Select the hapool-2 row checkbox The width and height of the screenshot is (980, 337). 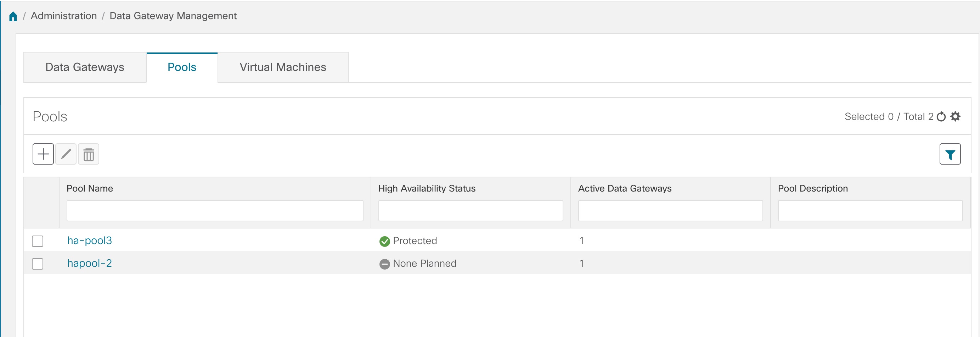click(38, 264)
